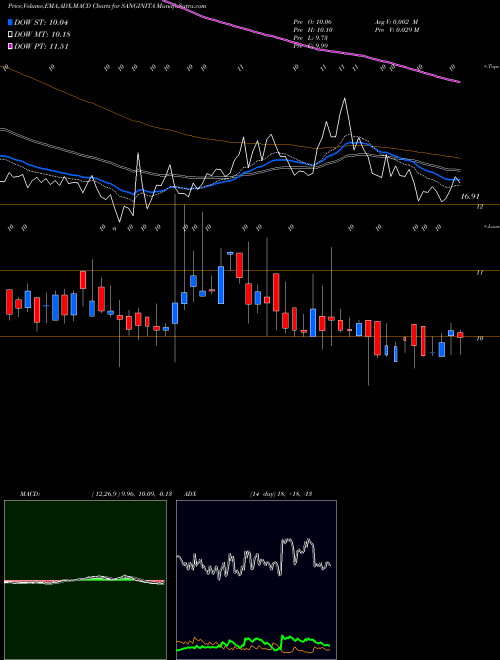500x660 pixels.
Task: Click the 'Pre O: 10.06' open value
Action: 311,22
